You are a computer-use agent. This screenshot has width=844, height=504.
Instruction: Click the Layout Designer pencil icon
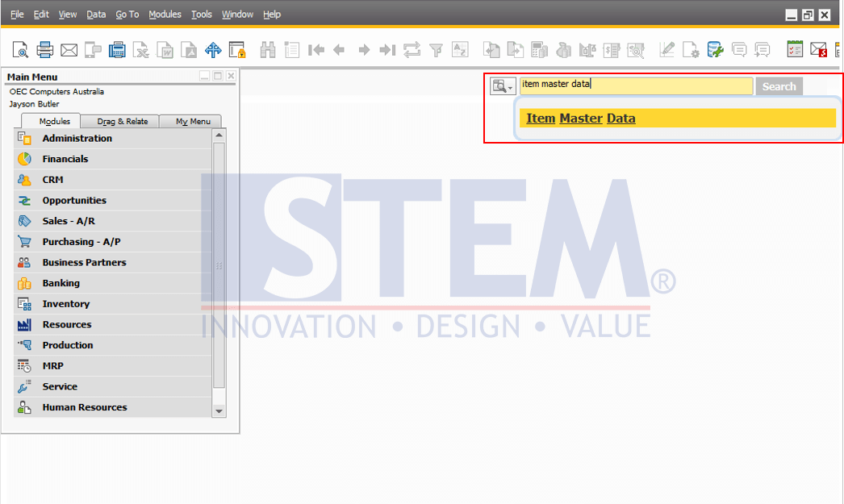point(667,50)
